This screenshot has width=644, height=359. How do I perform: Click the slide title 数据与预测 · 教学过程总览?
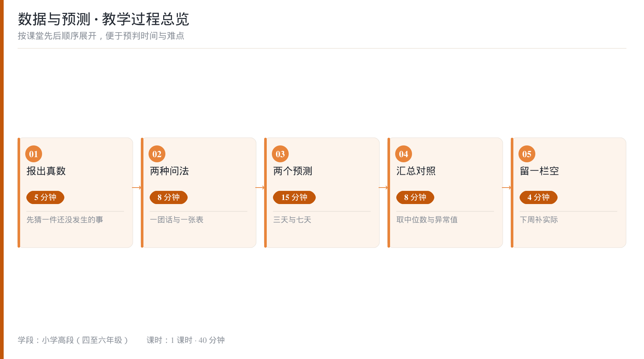104,19
